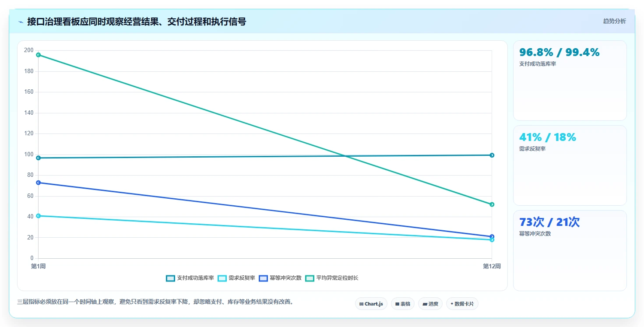
Task: Toggle the 支付成功落库率 legend series
Action: click(190, 278)
